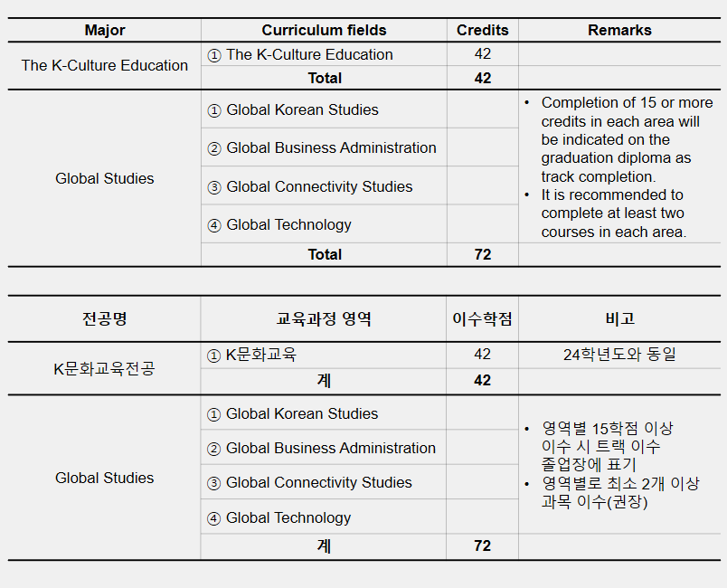
Task: Select the "Remarks" column header
Action: pyautogui.click(x=619, y=30)
